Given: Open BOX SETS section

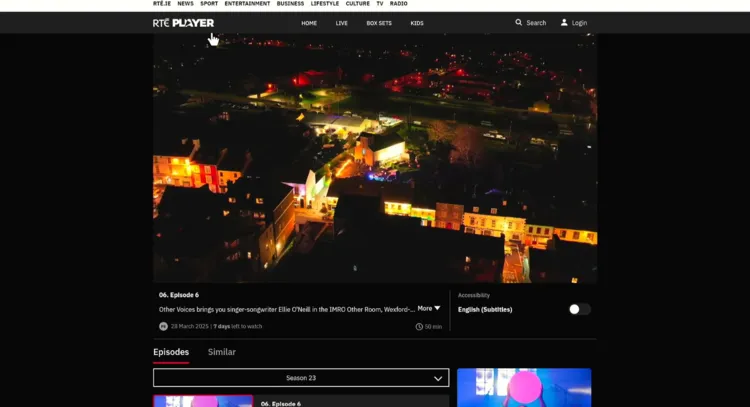Looking at the screenshot, I should tap(379, 23).
